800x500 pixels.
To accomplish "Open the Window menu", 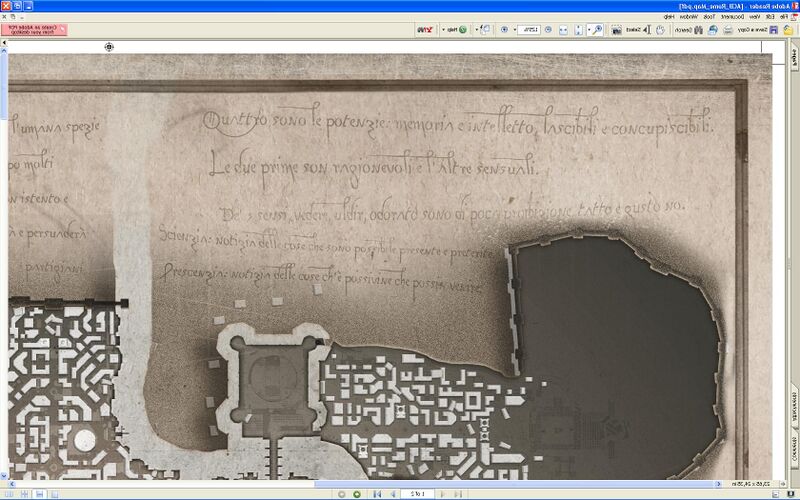I will coord(688,17).
